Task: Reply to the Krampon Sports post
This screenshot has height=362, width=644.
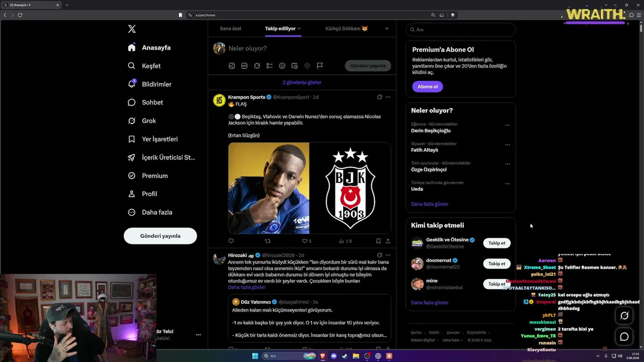Action: (x=231, y=241)
